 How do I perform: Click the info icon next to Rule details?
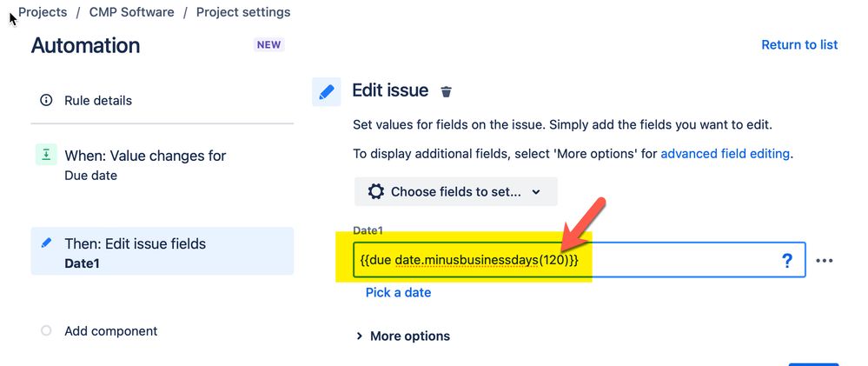coord(47,100)
